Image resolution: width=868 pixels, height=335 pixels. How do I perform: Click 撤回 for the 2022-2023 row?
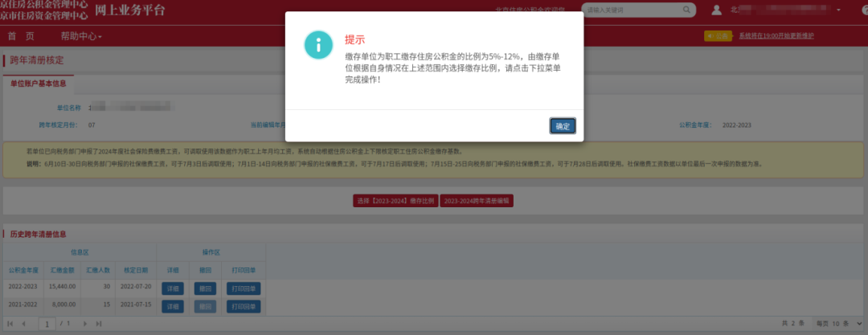tap(205, 288)
